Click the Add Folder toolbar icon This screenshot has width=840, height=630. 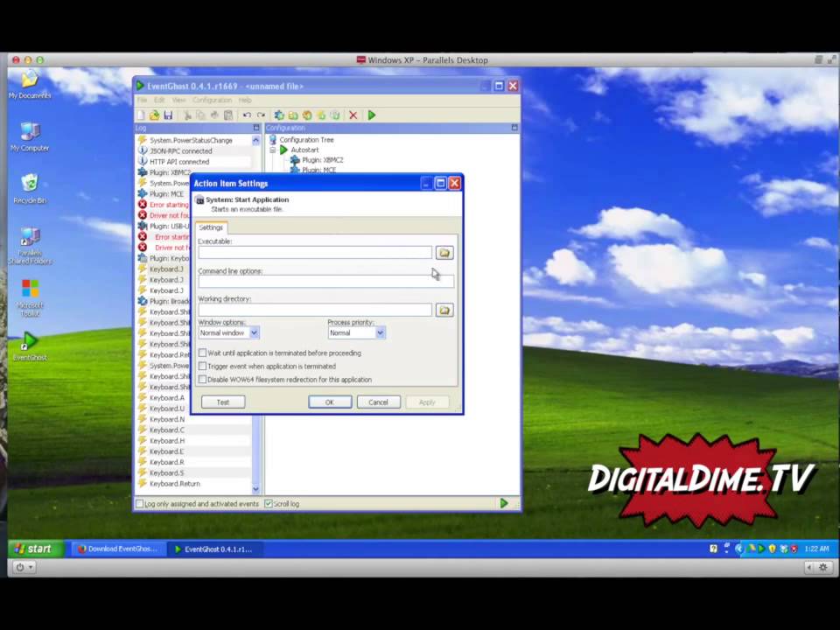(x=293, y=115)
